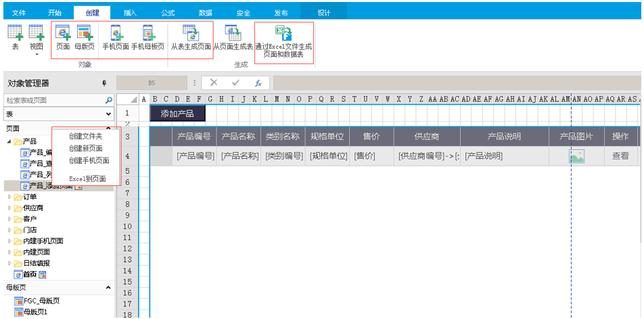Click the 母版页 master page icon
Image resolution: width=644 pixels, height=319 pixels.
tap(85, 32)
